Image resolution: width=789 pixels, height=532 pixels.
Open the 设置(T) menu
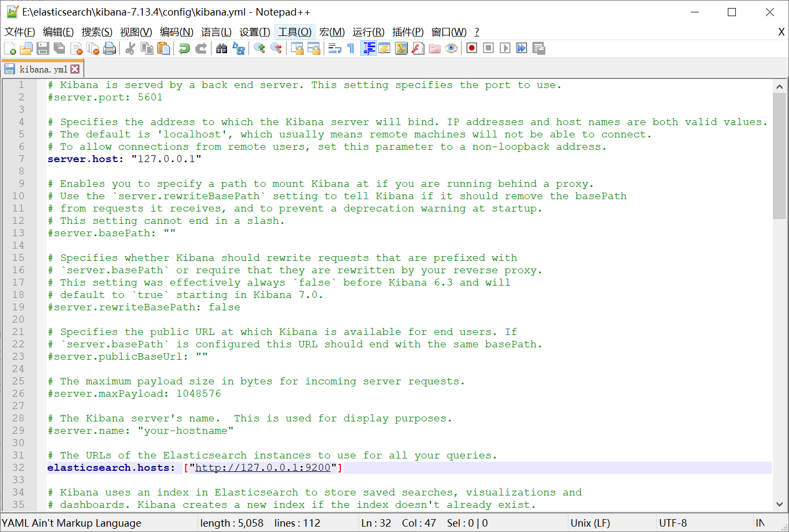click(254, 32)
